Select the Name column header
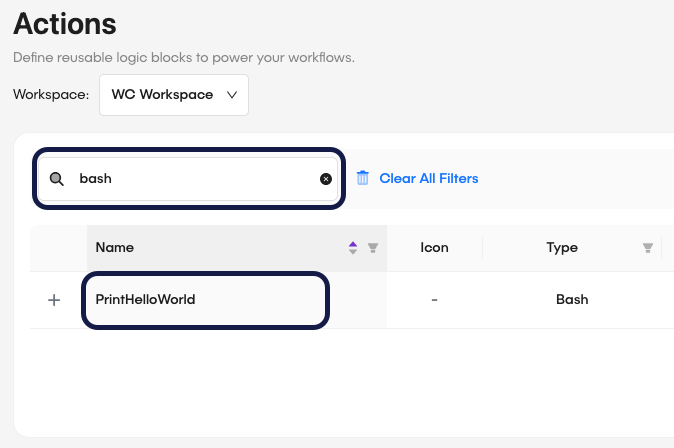 click(x=115, y=248)
